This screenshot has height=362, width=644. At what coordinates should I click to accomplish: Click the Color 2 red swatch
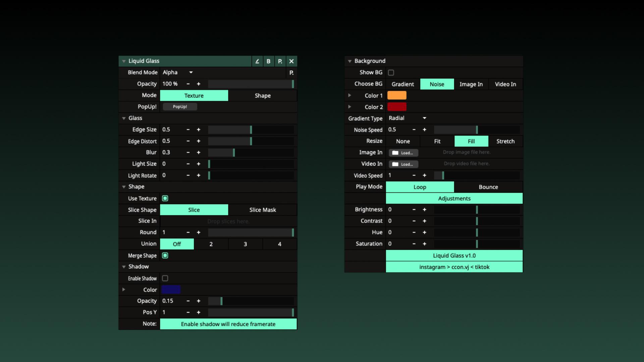coord(397,107)
